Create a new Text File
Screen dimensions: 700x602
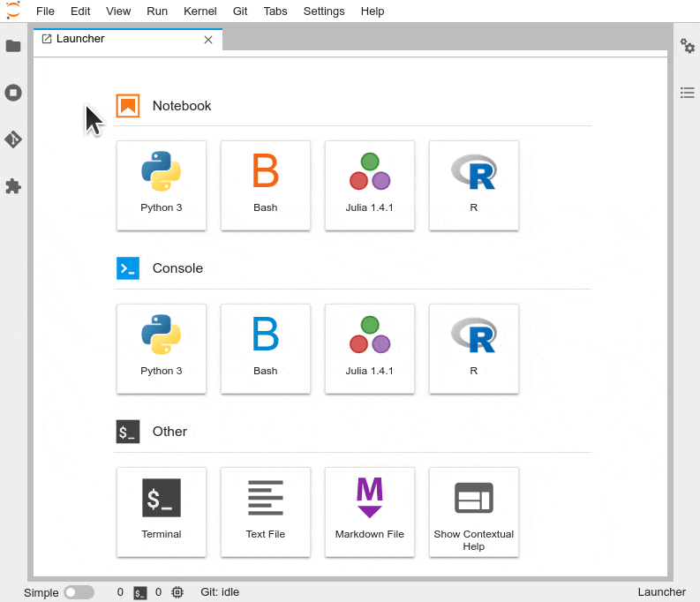click(x=266, y=512)
